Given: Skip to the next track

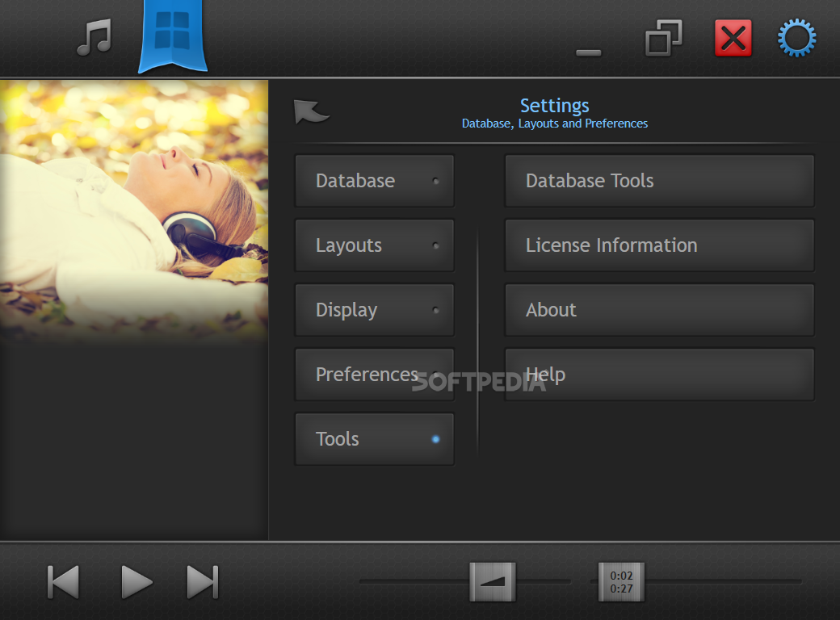Looking at the screenshot, I should pyautogui.click(x=203, y=582).
